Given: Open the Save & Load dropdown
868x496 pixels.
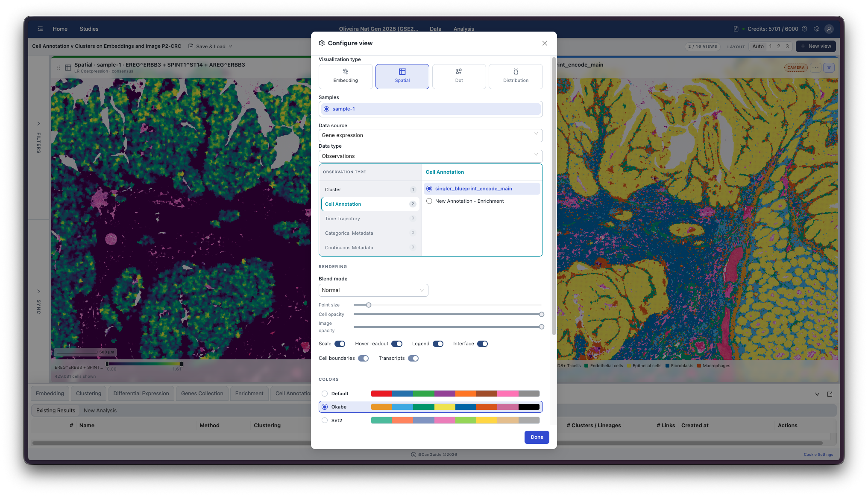Looking at the screenshot, I should pos(211,46).
